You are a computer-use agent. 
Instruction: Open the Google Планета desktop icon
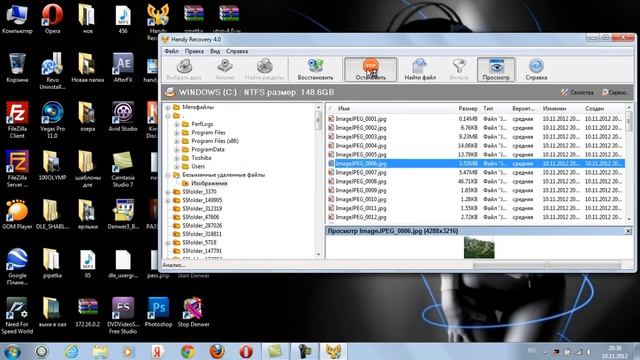[17, 267]
